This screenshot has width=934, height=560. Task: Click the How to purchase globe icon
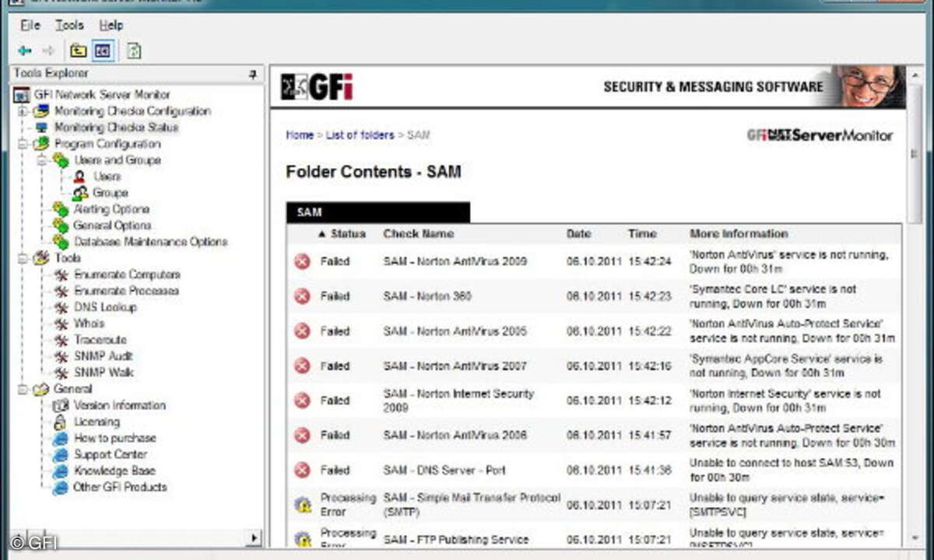[x=60, y=438]
